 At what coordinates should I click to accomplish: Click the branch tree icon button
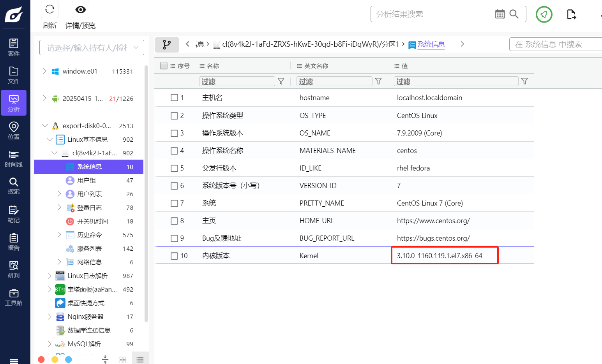(167, 45)
